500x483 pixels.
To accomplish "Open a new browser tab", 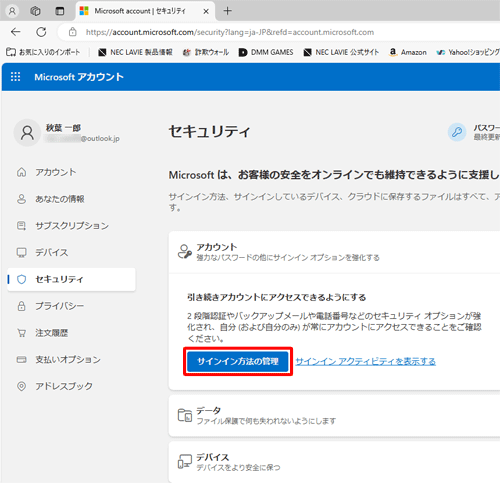I will [228, 11].
